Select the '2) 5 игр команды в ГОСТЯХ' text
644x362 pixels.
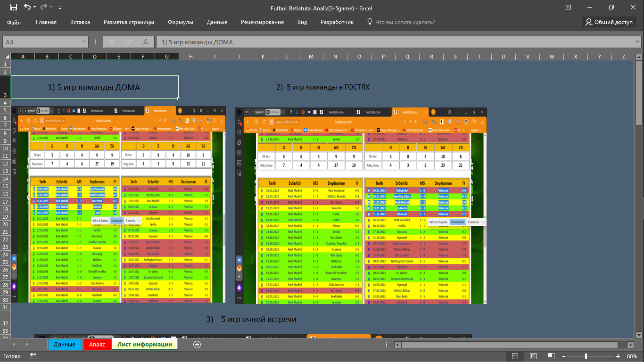[323, 87]
